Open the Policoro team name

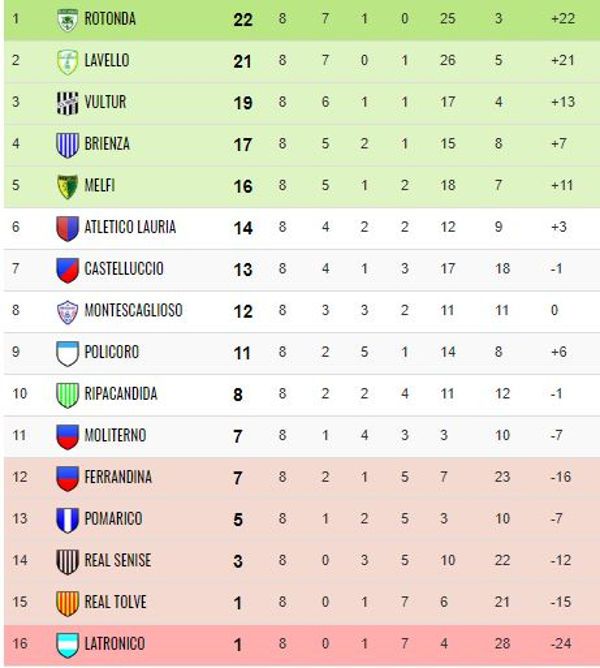click(112, 352)
